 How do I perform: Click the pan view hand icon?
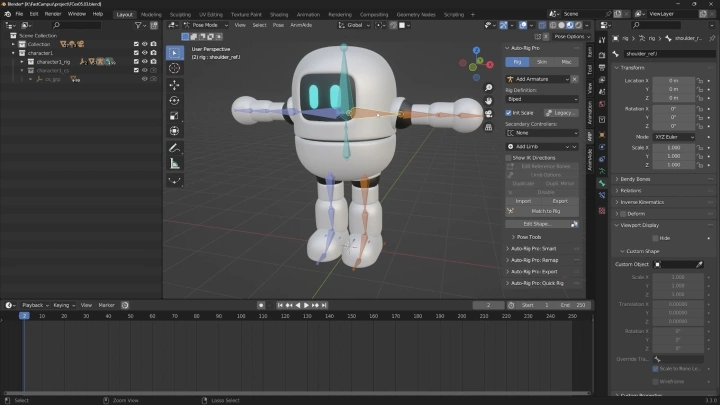(489, 101)
